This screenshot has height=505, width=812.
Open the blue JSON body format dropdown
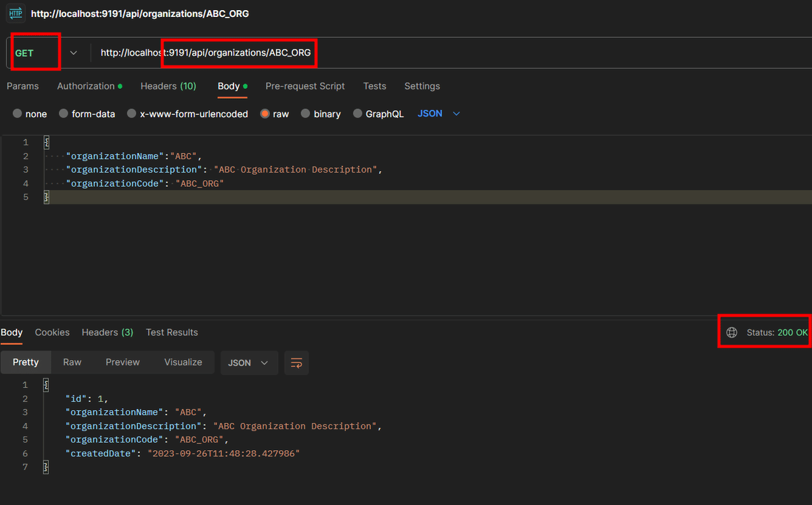[438, 114]
